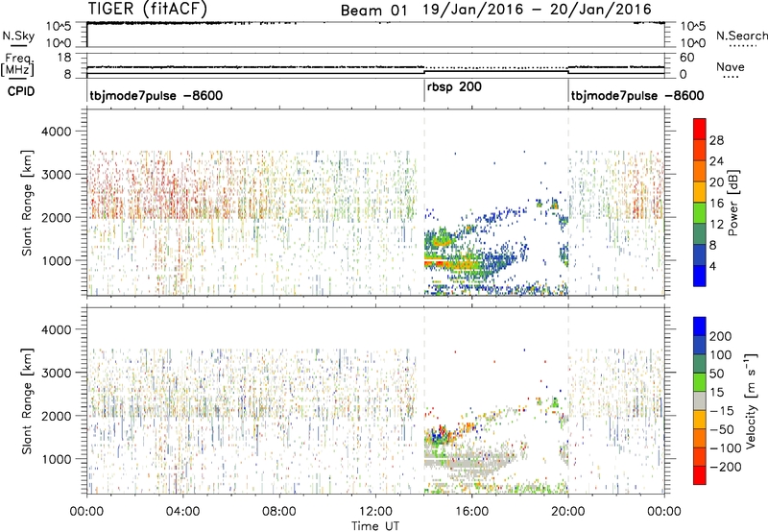Select the "16:00" time tick label
Screen dimensions: 768x532
[471, 512]
